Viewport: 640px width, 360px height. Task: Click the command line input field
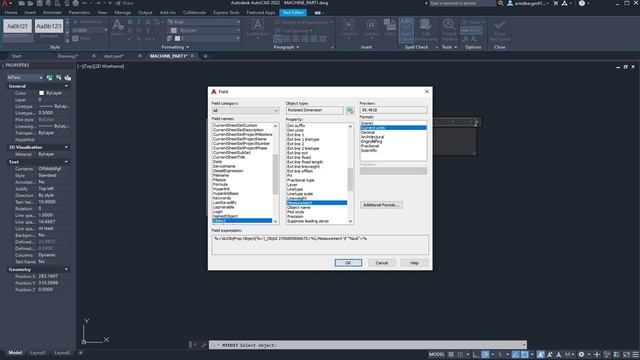[367, 345]
